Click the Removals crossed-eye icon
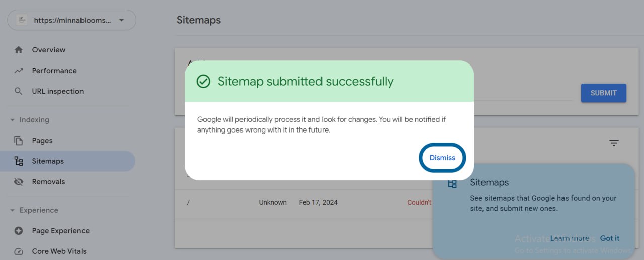The width and height of the screenshot is (644, 260). (19, 182)
